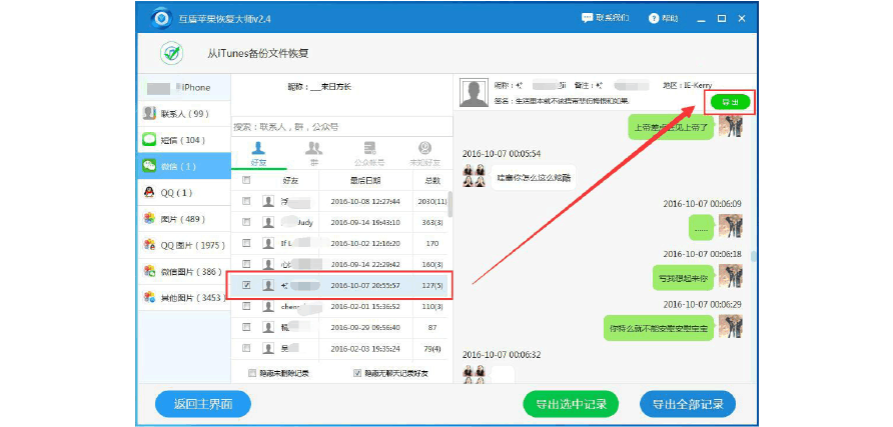Click the 联系我们 chat bubble icon
Viewport: 893px width, 427px height.
tap(587, 18)
